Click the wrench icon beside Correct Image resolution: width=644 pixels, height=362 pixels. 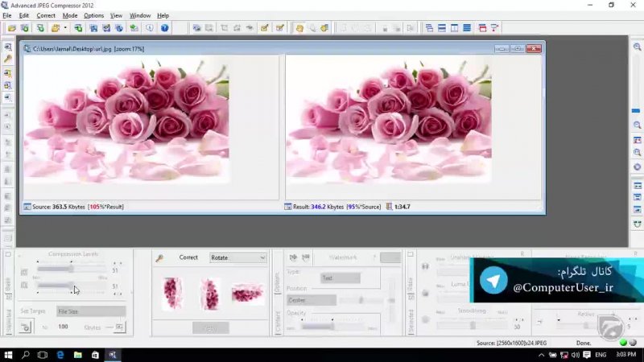[159, 258]
